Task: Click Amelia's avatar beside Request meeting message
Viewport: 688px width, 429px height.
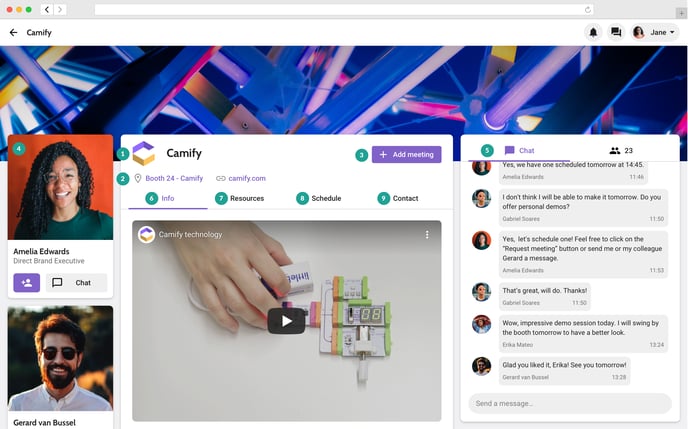Action: point(481,240)
